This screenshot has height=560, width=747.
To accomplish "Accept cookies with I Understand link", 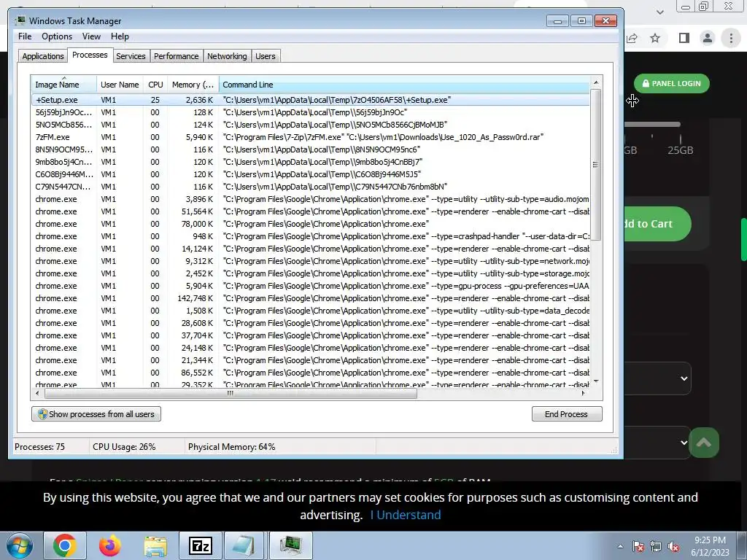I will [406, 515].
